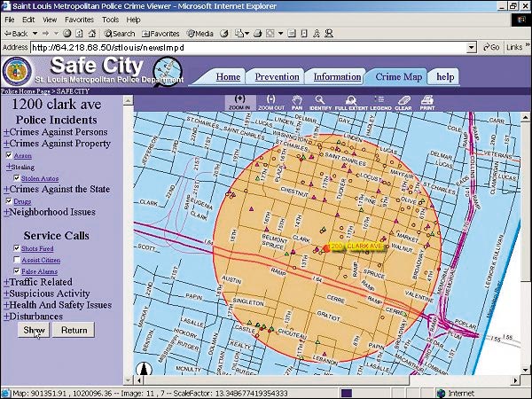Open the Help menu
Image resolution: width=532 pixels, height=399 pixels.
(133, 20)
